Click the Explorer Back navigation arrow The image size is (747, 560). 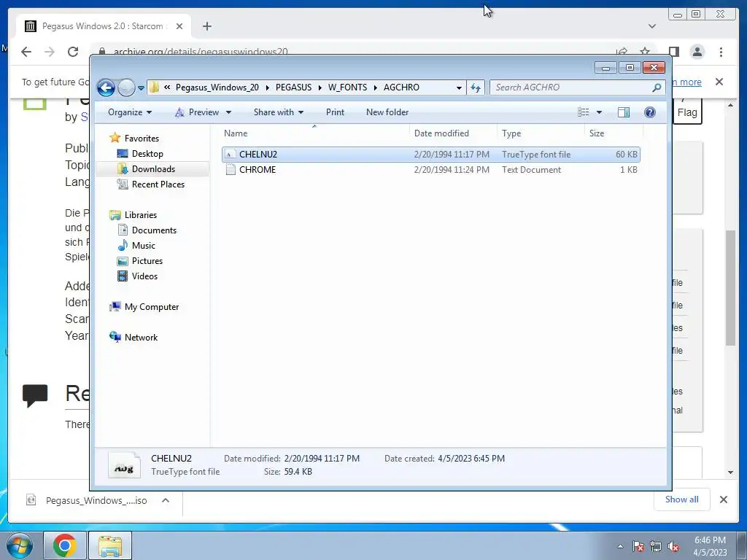point(106,87)
